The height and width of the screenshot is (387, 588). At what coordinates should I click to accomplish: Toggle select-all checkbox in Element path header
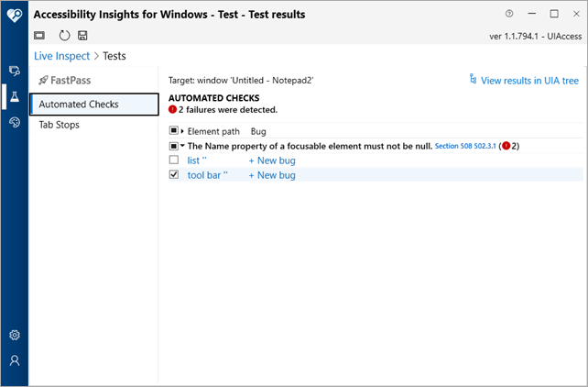174,130
